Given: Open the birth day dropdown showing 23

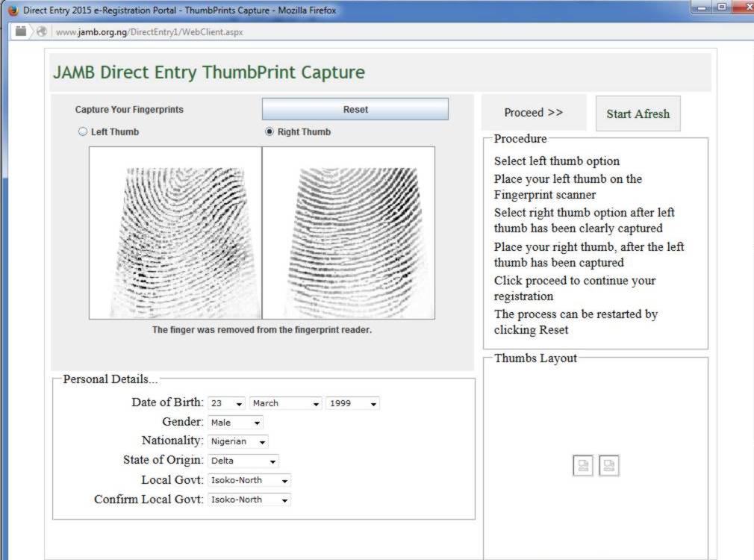Looking at the screenshot, I should [x=226, y=403].
